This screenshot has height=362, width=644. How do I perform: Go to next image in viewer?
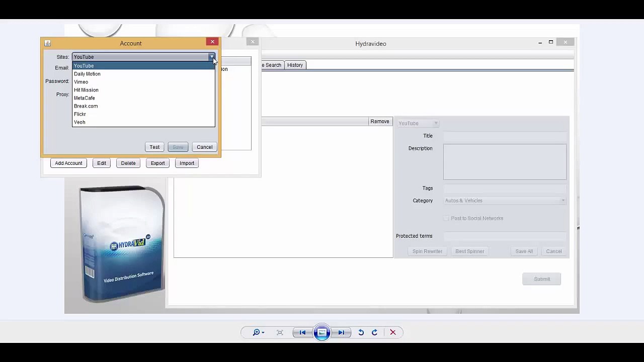coord(341,332)
